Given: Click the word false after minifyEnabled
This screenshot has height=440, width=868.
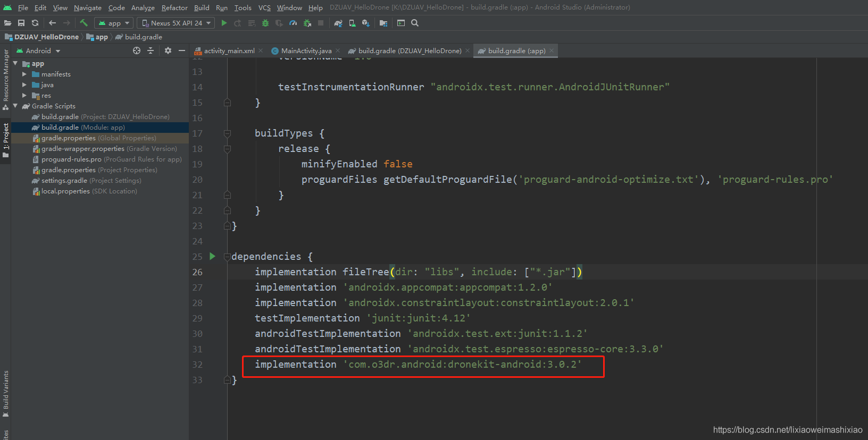Looking at the screenshot, I should click(398, 164).
